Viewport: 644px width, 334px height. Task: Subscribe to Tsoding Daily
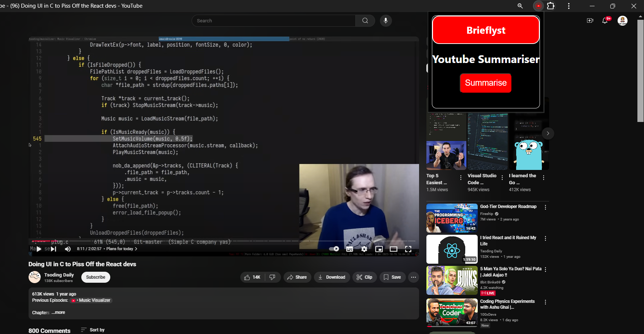click(x=96, y=277)
